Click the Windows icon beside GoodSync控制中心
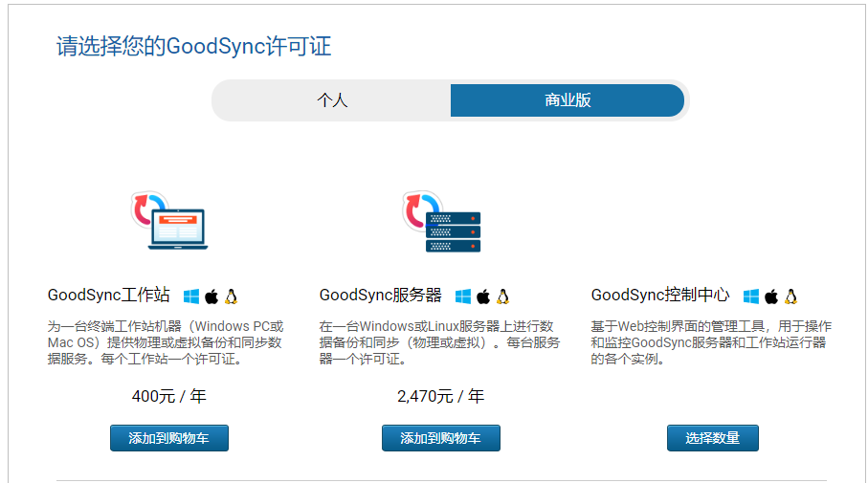Image resolution: width=868 pixels, height=483 pixels. (x=751, y=296)
